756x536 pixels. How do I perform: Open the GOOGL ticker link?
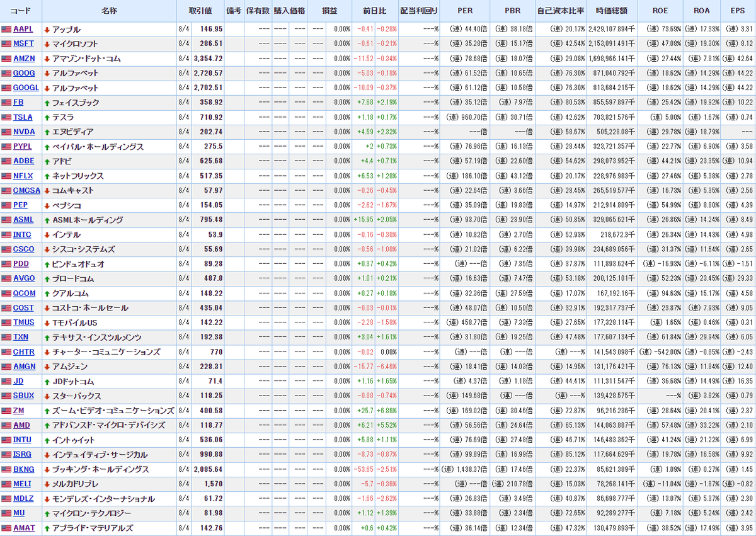tap(26, 88)
